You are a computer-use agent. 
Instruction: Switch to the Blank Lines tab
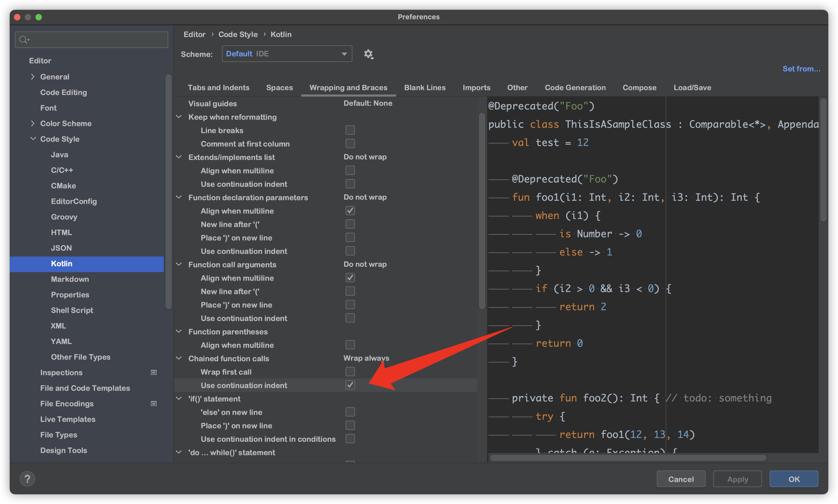point(425,87)
